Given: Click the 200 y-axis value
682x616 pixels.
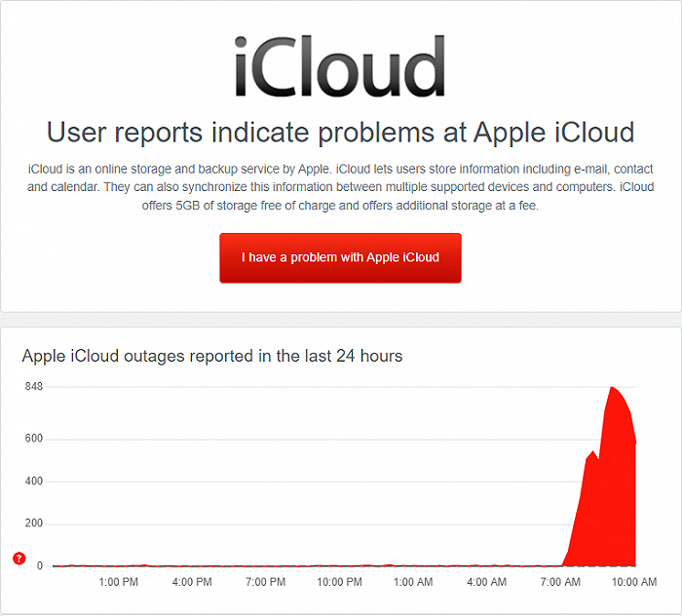Looking at the screenshot, I should [34, 523].
